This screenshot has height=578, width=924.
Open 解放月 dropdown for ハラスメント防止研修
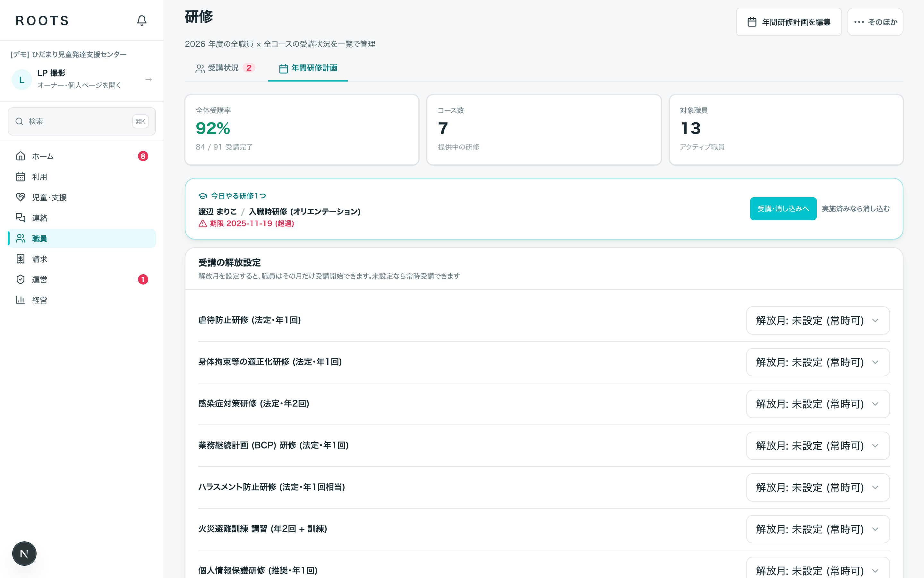pos(818,487)
